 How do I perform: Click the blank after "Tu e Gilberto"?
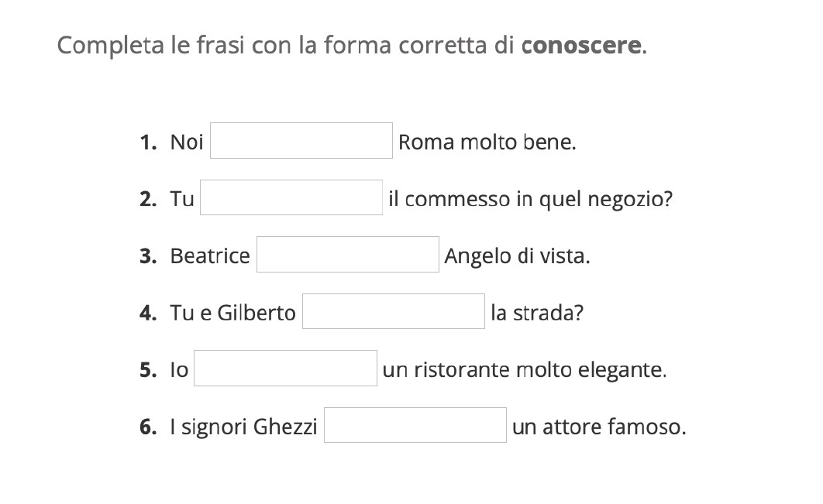point(393,312)
